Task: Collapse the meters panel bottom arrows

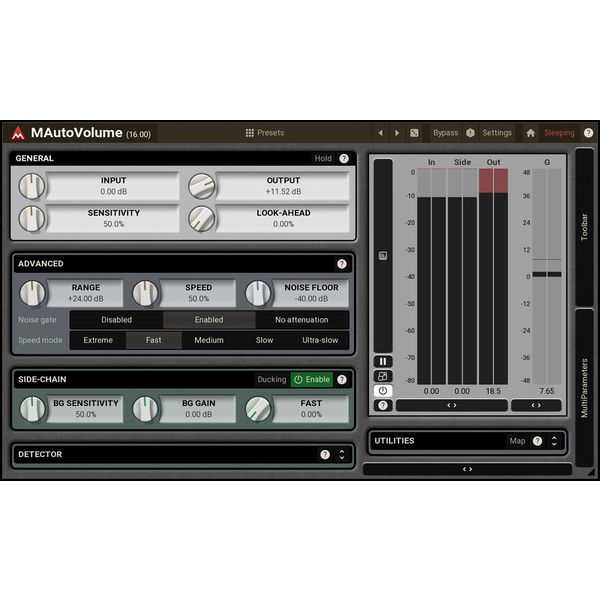Action: pyautogui.click(x=467, y=470)
